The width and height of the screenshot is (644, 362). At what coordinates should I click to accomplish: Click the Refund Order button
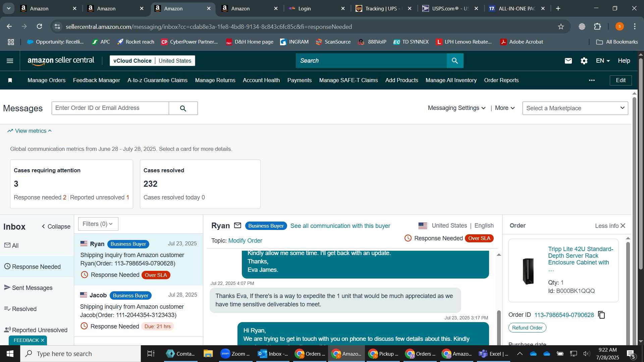527,327
